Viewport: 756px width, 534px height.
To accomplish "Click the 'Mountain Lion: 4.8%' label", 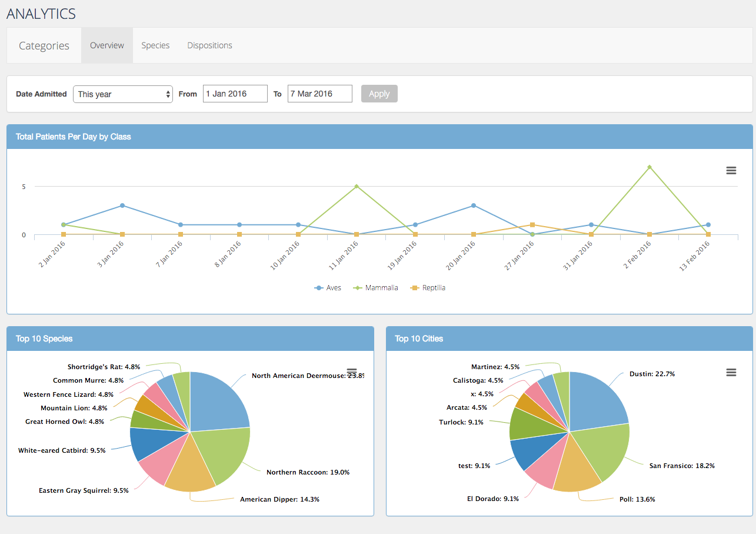I will point(74,408).
